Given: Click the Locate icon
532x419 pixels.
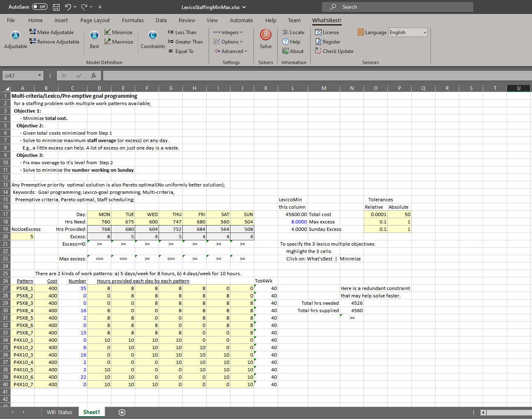Looking at the screenshot, I should pos(286,32).
